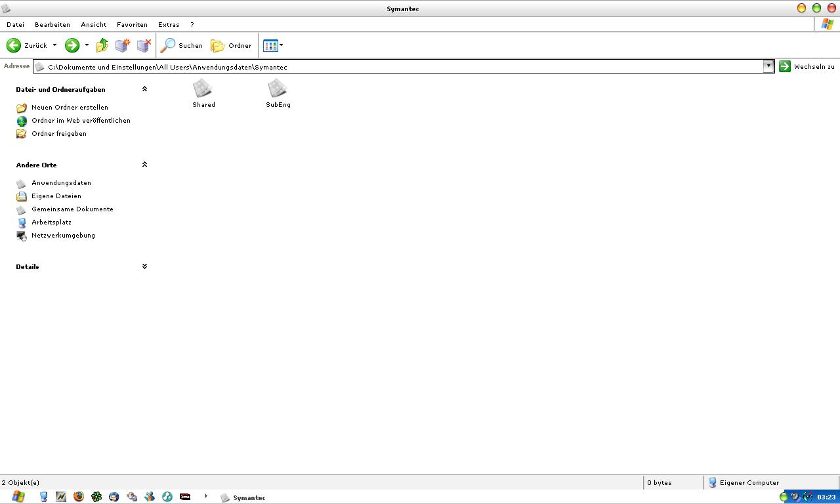Click the teal round icon in quick launch

[x=167, y=497]
